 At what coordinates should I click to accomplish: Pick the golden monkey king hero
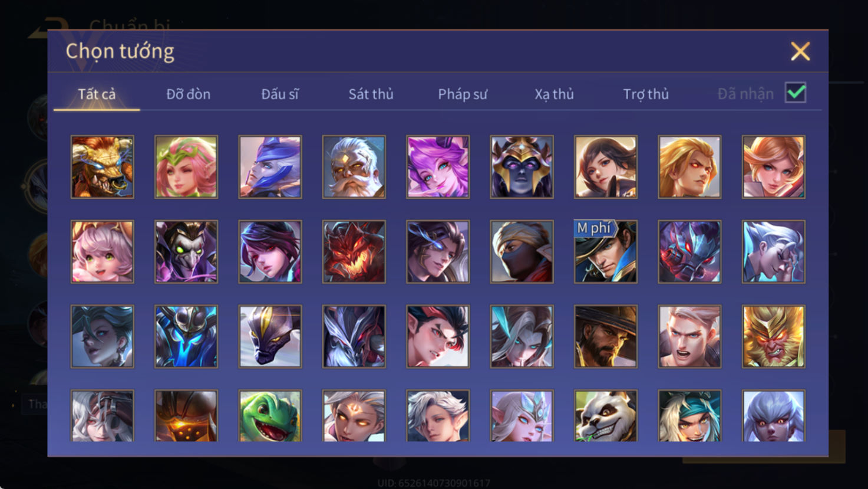(x=774, y=336)
